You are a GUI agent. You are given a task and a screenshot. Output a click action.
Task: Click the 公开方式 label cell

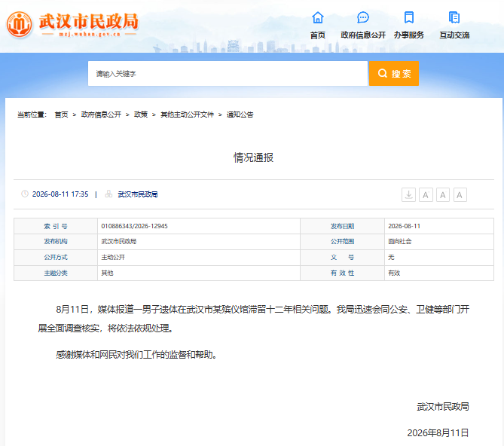pyautogui.click(x=56, y=258)
